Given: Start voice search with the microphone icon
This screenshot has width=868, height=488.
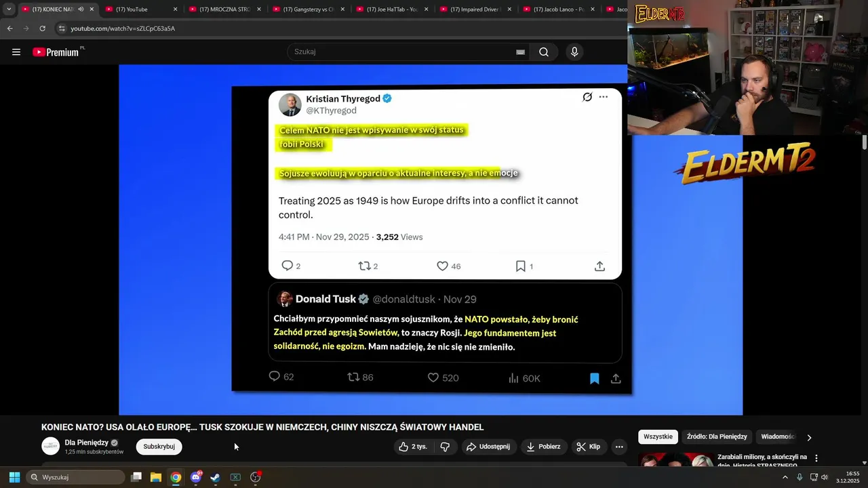Looking at the screenshot, I should pos(574,52).
